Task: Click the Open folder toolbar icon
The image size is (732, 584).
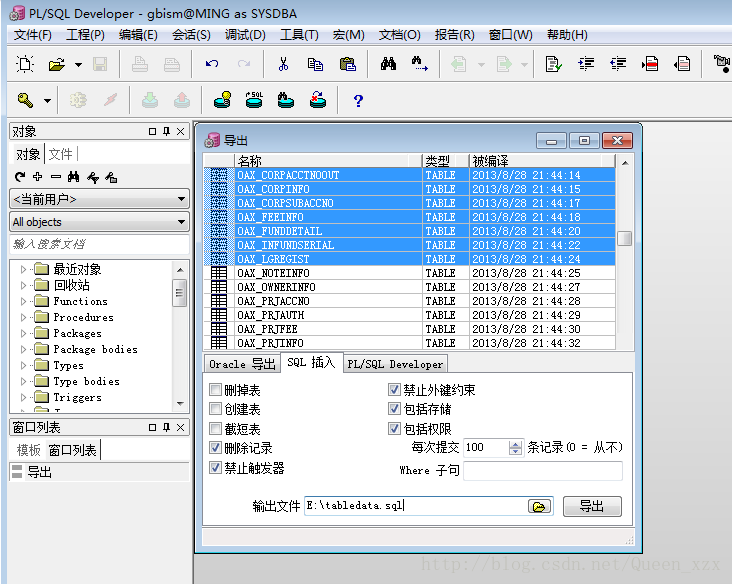Action: [57, 64]
